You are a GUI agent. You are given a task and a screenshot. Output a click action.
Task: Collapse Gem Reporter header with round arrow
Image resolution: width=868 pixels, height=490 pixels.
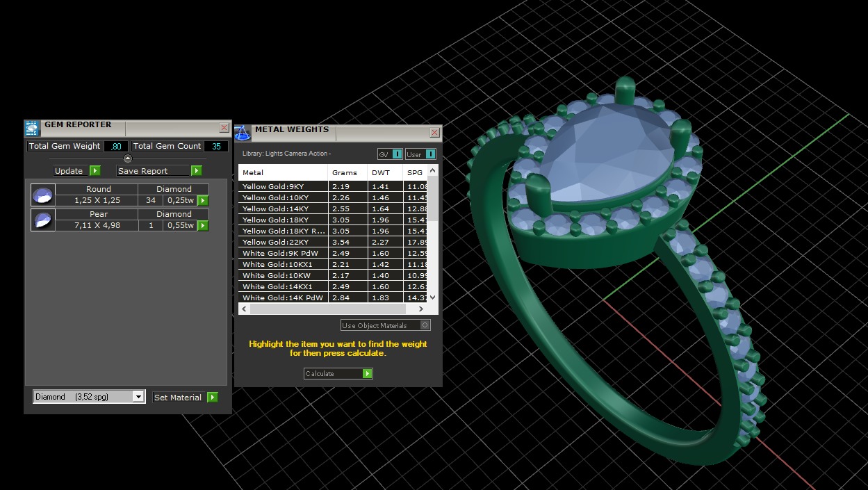coord(128,158)
